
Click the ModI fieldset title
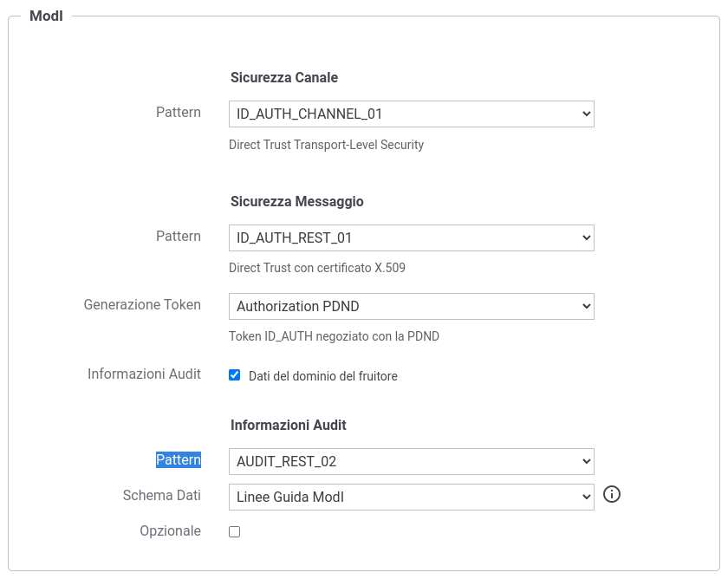(x=46, y=16)
